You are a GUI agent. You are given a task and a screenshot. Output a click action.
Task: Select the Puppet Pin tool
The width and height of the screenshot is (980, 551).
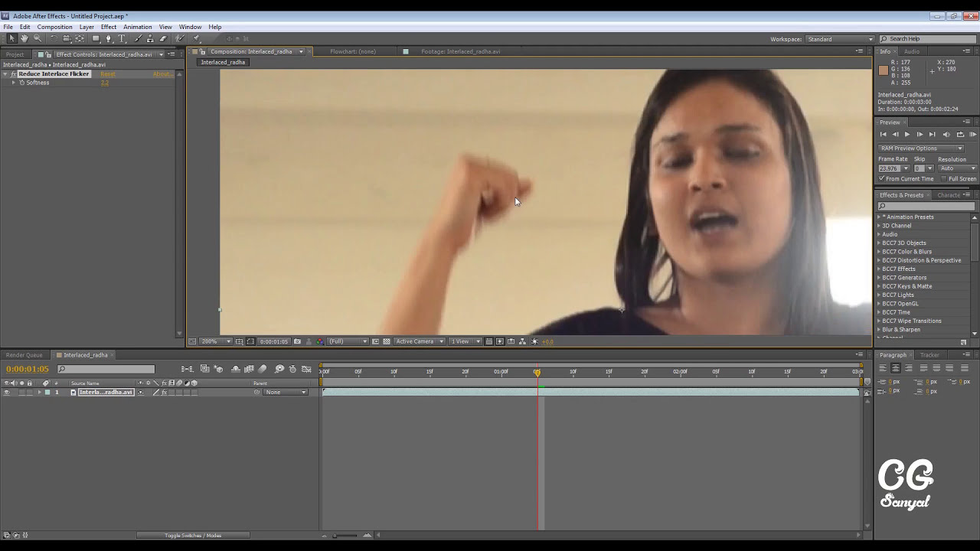click(x=196, y=38)
